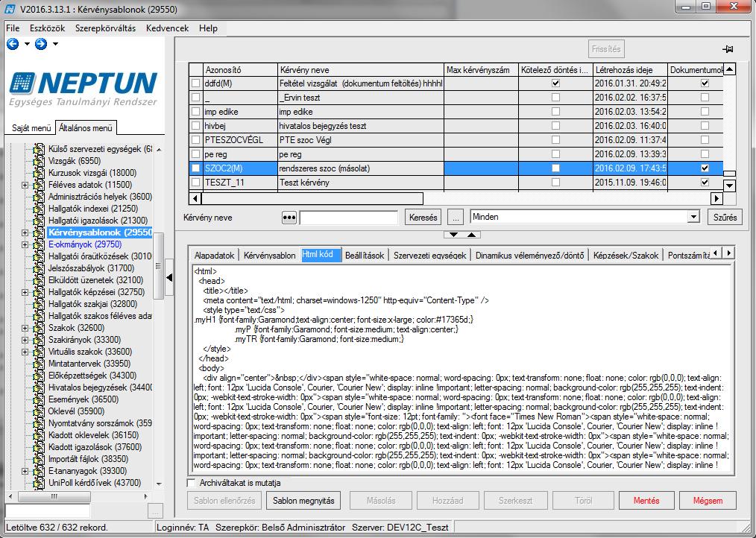Expand the Kérvénysablonok tree node
The height and width of the screenshot is (538, 756).
pyautogui.click(x=25, y=232)
